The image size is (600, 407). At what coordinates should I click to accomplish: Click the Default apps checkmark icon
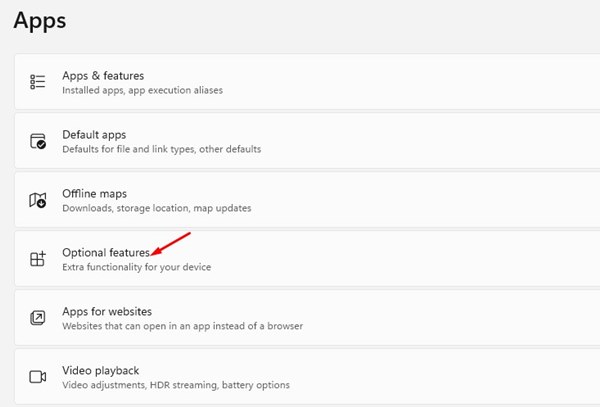pyautogui.click(x=38, y=141)
